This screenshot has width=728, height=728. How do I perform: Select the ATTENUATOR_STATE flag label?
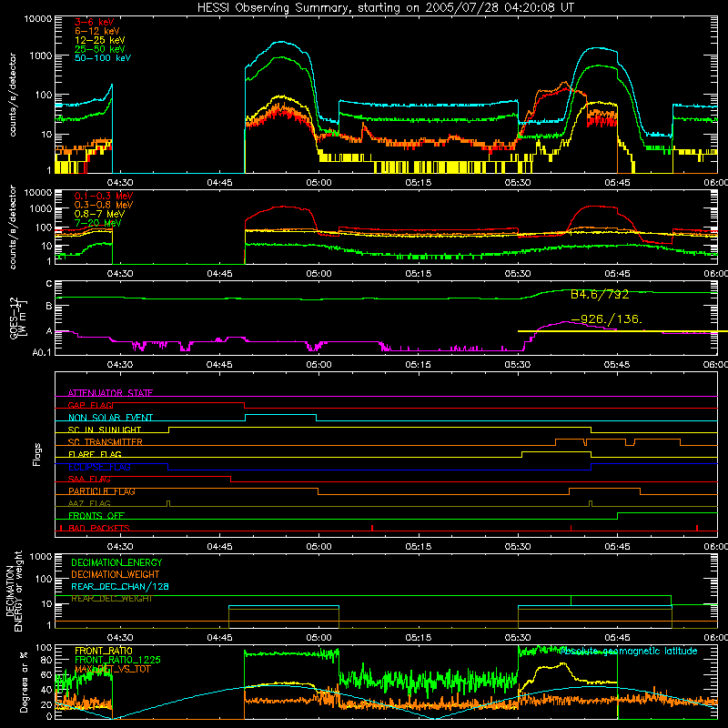coord(110,393)
